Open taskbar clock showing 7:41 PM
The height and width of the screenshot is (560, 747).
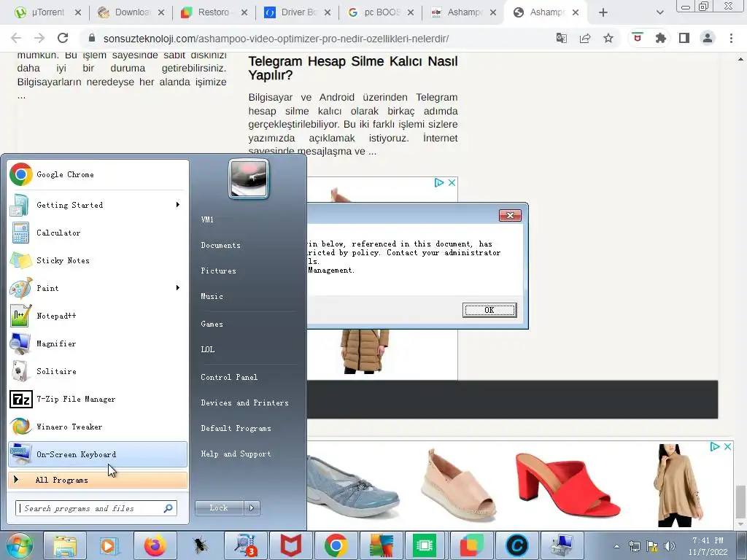coord(708,546)
